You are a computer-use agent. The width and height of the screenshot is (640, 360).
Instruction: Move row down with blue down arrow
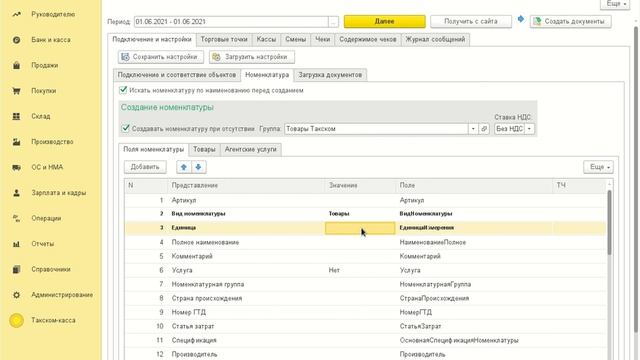tap(198, 167)
